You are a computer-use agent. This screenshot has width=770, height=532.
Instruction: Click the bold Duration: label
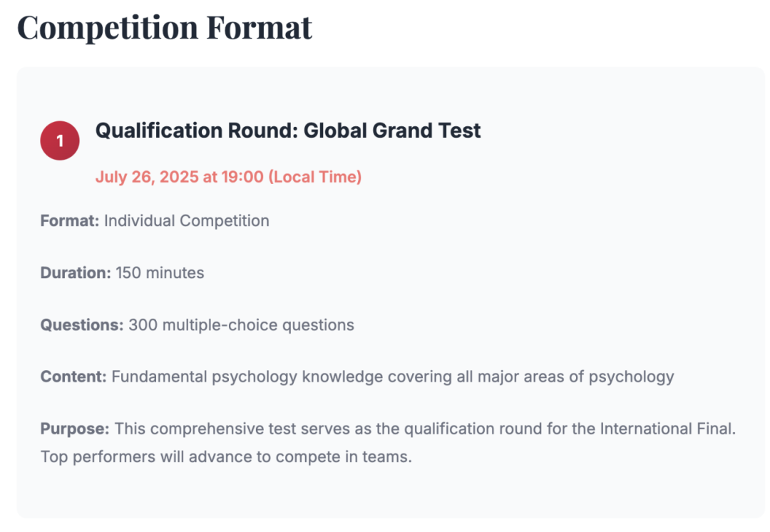[x=76, y=273]
